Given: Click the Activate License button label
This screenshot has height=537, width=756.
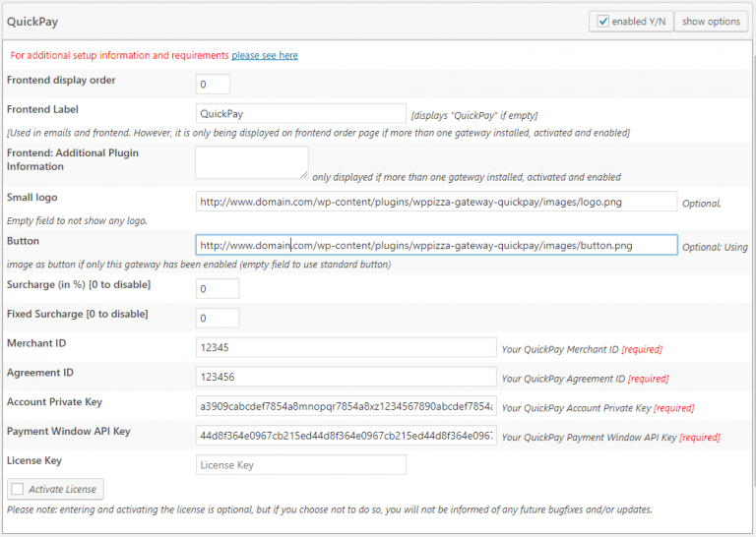Looking at the screenshot, I should click(x=62, y=489).
